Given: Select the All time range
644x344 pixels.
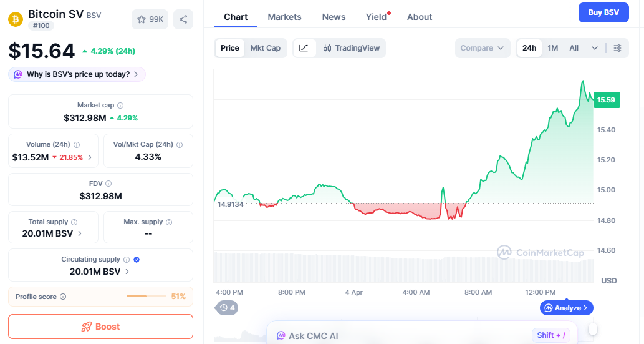Looking at the screenshot, I should point(574,48).
